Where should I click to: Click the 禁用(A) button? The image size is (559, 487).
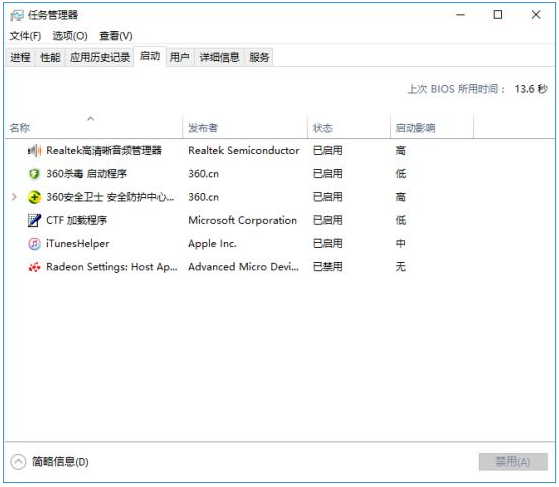click(x=513, y=462)
